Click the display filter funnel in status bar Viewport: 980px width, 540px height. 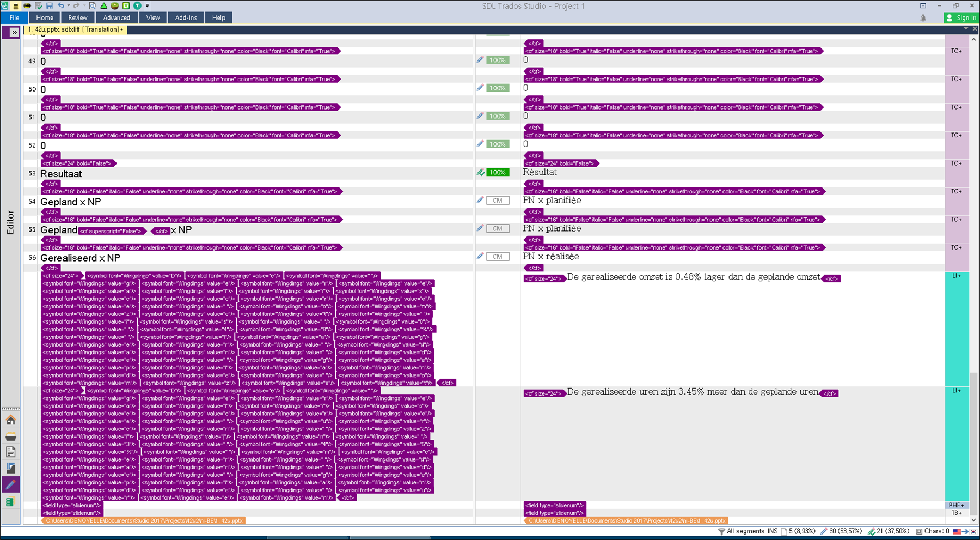pyautogui.click(x=721, y=531)
